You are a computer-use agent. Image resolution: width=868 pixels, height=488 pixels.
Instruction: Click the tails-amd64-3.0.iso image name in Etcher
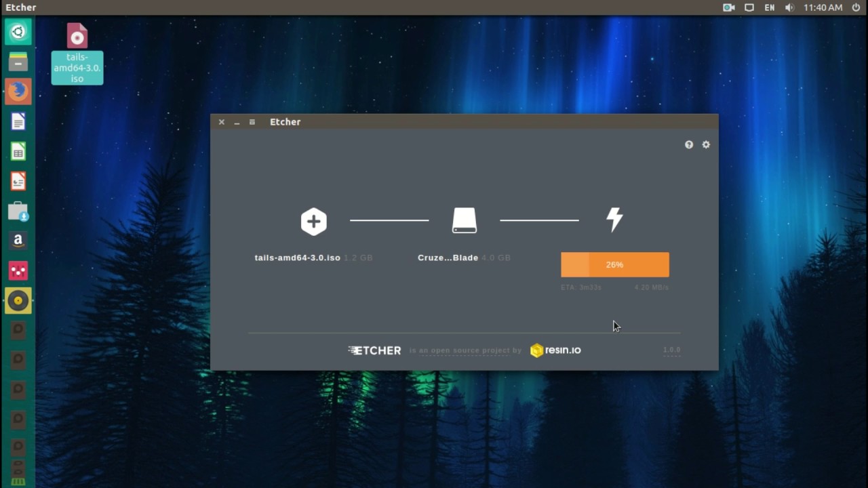pos(297,258)
